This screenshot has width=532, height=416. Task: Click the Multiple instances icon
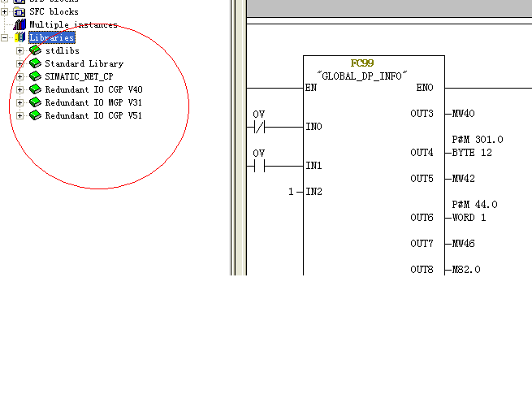(19, 24)
